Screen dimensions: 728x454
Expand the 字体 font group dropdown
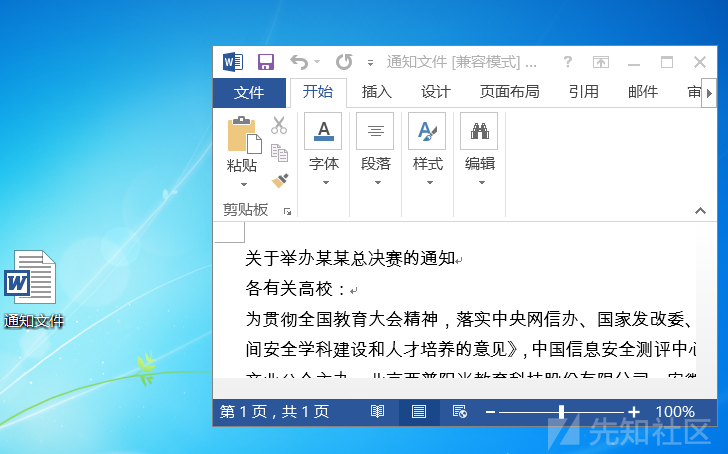point(324,149)
